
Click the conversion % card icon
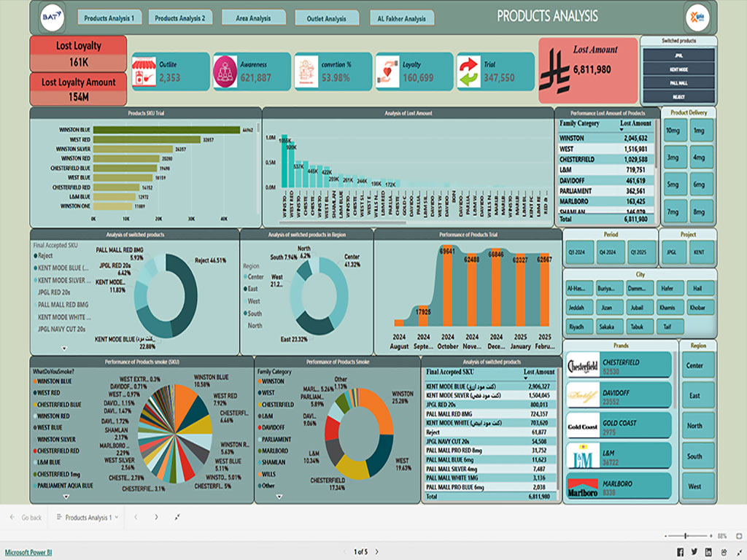(306, 71)
